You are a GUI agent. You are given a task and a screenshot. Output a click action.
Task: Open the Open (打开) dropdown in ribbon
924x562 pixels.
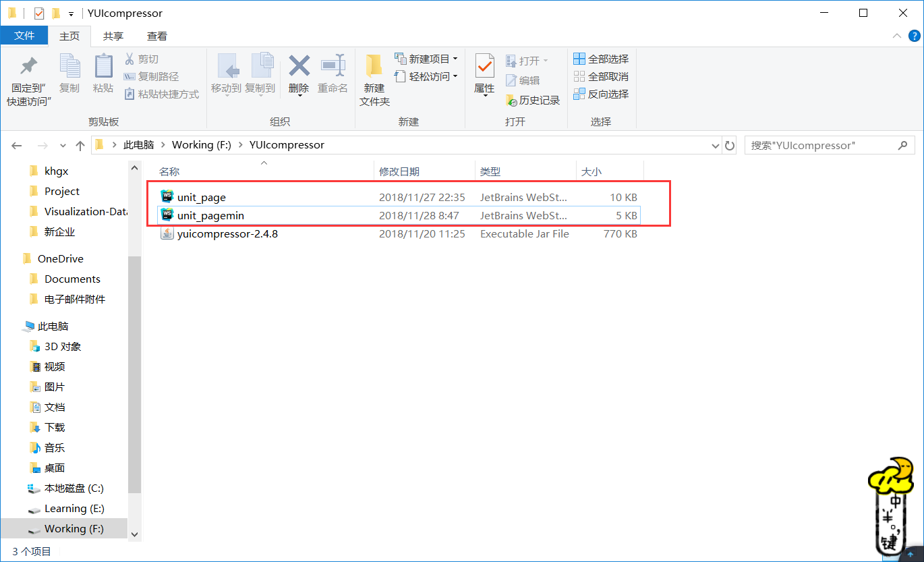(x=546, y=61)
